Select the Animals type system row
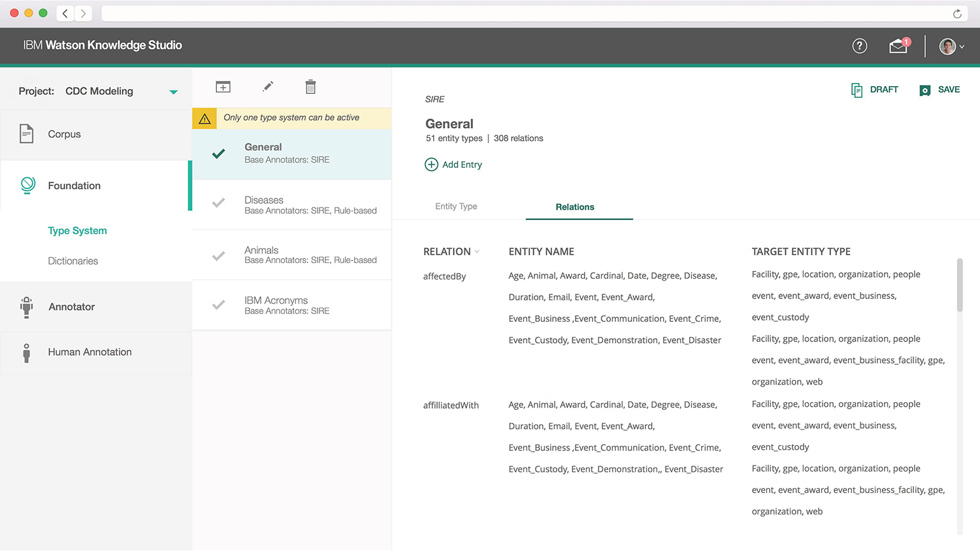980x551 pixels. point(292,255)
